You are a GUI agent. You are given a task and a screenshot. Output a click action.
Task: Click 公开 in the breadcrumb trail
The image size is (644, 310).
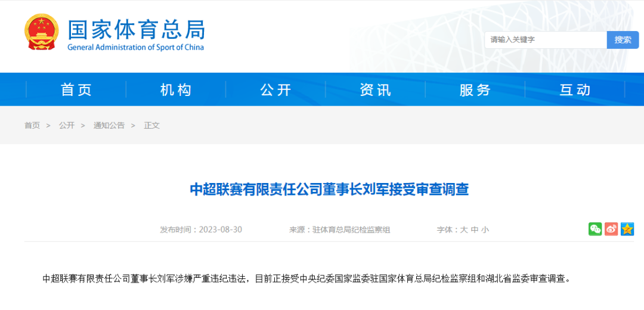click(67, 126)
